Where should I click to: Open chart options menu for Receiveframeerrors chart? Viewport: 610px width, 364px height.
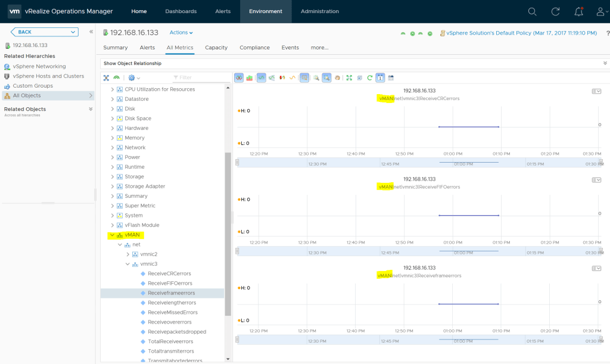(x=596, y=268)
